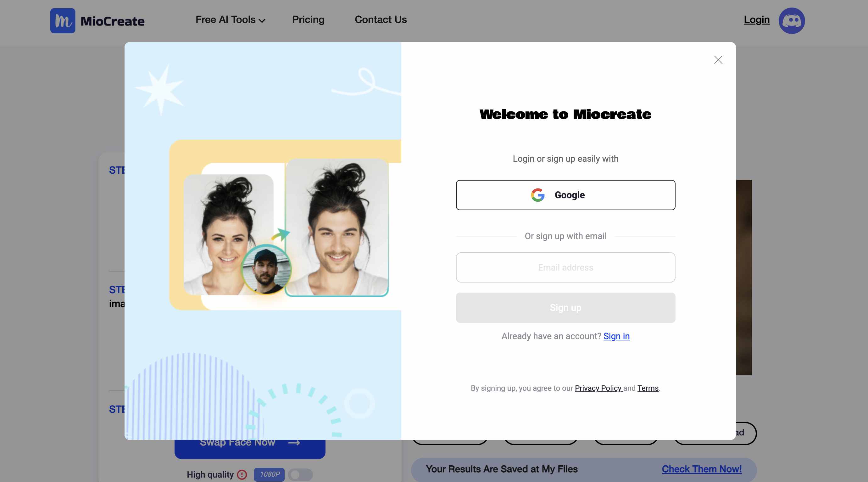Close the Welcome to Miocreate dialog
This screenshot has height=482, width=868.
click(718, 60)
